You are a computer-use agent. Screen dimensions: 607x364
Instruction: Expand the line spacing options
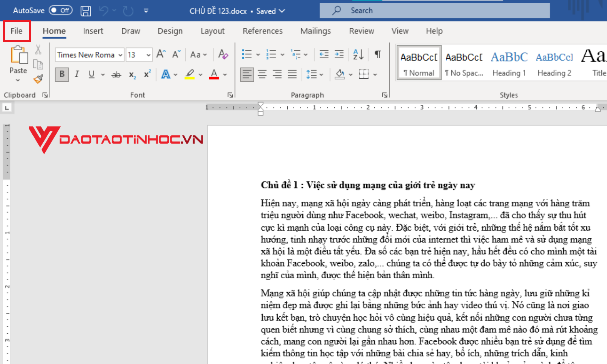click(x=322, y=74)
